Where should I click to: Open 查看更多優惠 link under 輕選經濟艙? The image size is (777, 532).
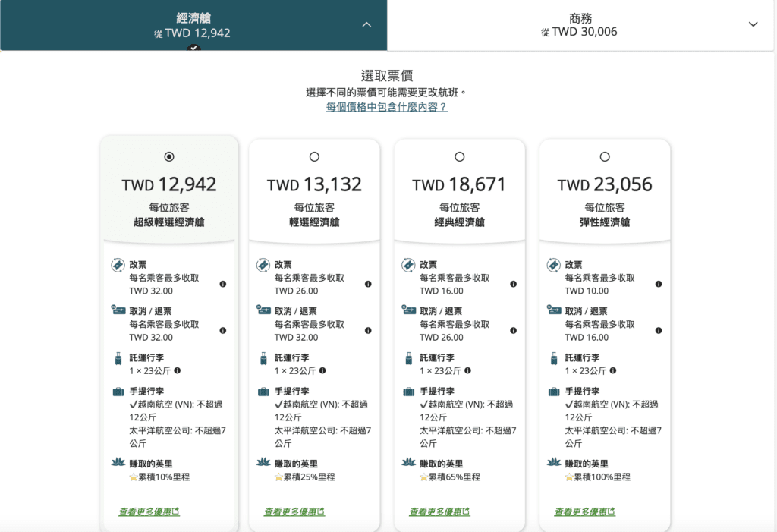tap(294, 512)
